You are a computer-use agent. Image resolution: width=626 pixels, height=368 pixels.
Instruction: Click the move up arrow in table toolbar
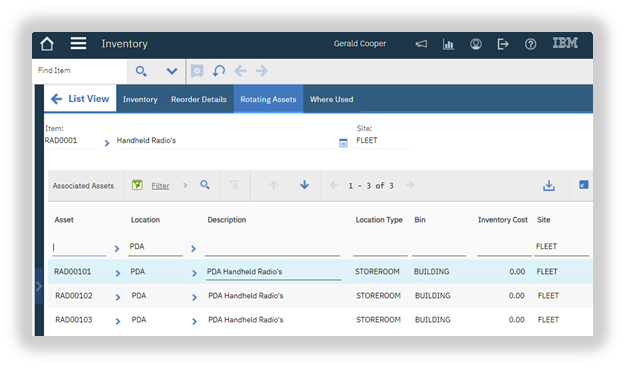click(x=273, y=185)
